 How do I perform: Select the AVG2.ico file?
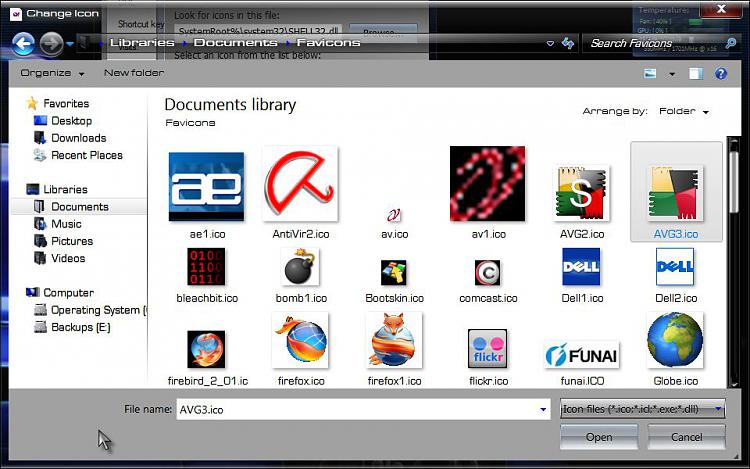(x=582, y=201)
